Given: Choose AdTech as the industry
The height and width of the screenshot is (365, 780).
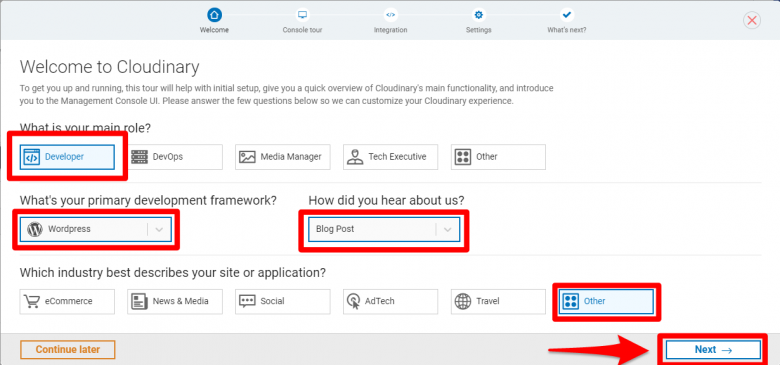Looking at the screenshot, I should [390, 301].
